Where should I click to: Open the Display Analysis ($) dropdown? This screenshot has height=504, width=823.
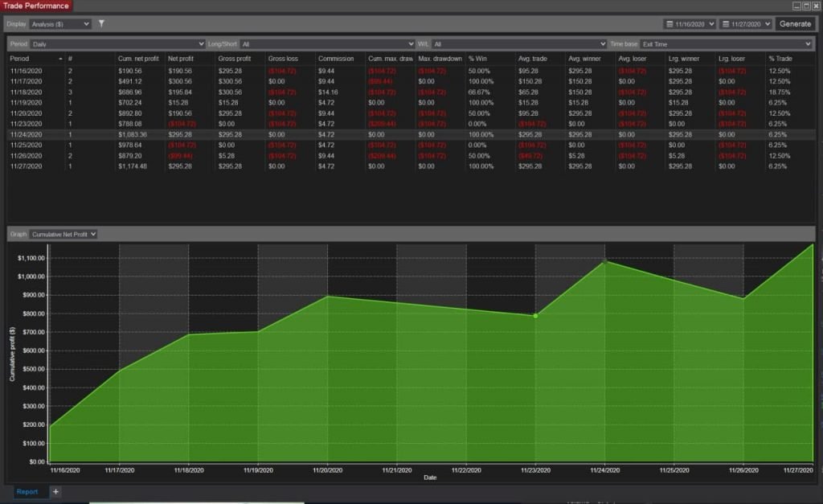(60, 24)
